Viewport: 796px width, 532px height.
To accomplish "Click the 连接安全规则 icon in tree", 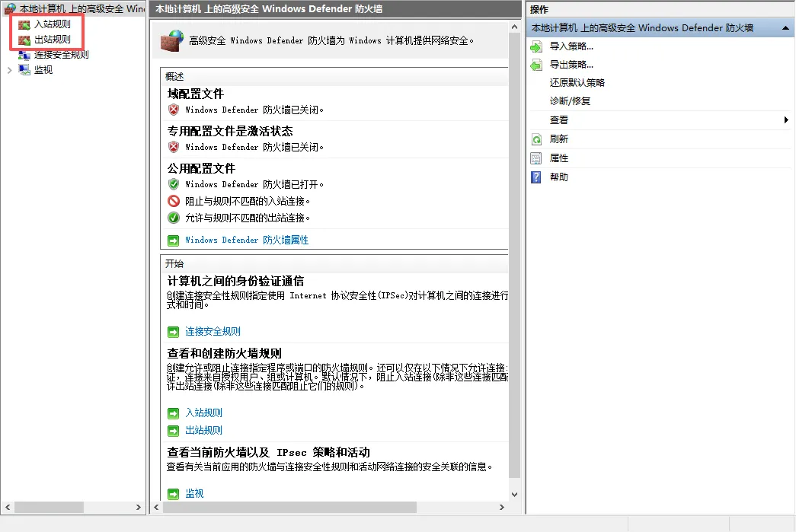I will pos(24,55).
